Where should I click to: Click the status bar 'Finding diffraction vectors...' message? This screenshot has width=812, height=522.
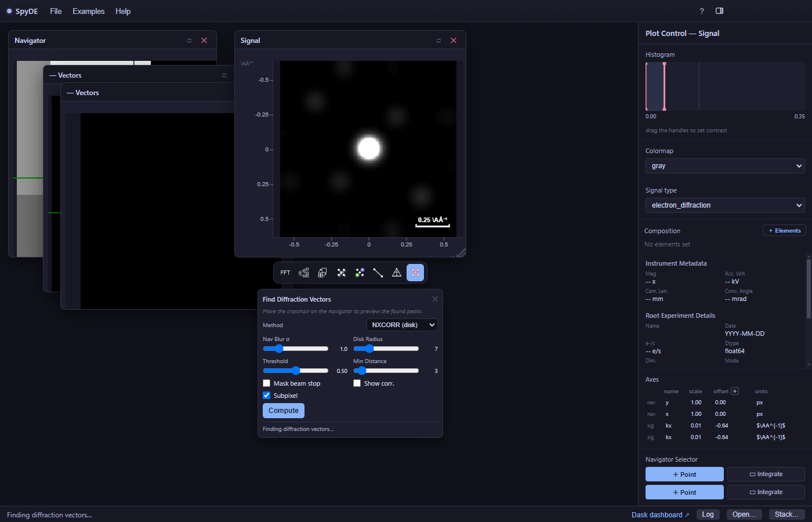tap(49, 515)
